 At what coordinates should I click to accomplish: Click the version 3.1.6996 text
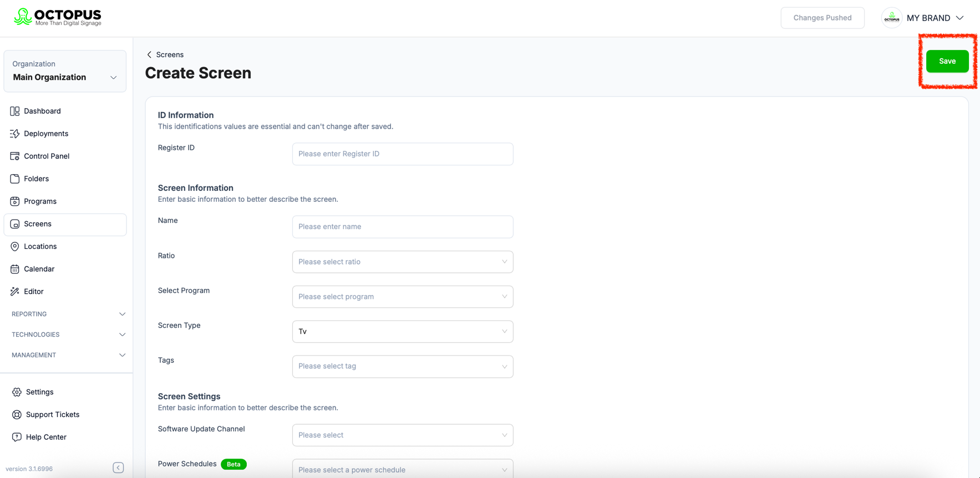pyautogui.click(x=29, y=469)
